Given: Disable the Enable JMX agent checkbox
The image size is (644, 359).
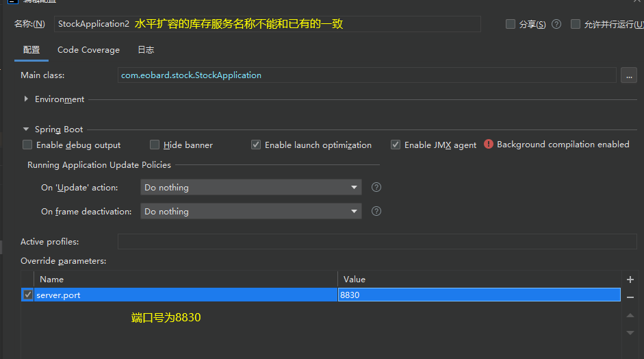Looking at the screenshot, I should pyautogui.click(x=396, y=145).
